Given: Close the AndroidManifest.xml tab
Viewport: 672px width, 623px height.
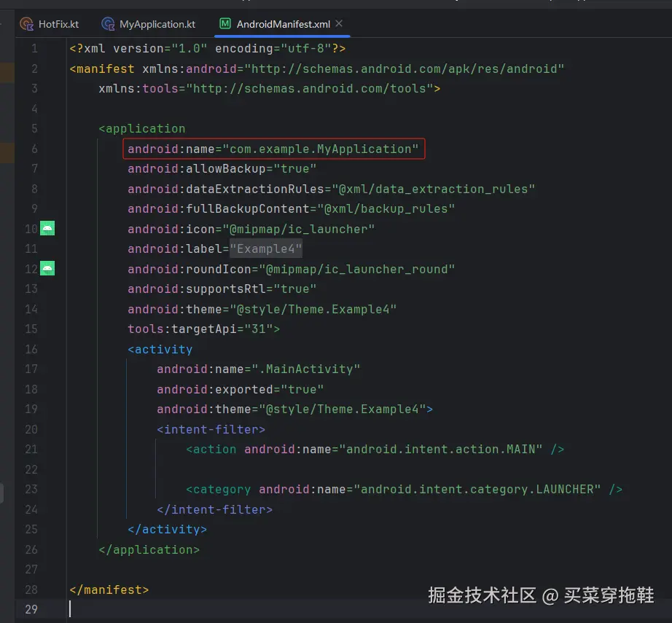Looking at the screenshot, I should coord(339,23).
